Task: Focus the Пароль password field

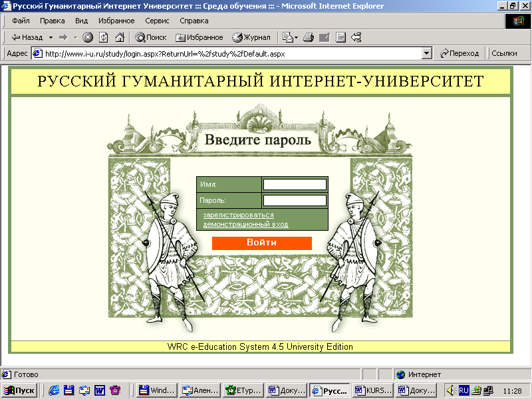Action: pos(295,200)
